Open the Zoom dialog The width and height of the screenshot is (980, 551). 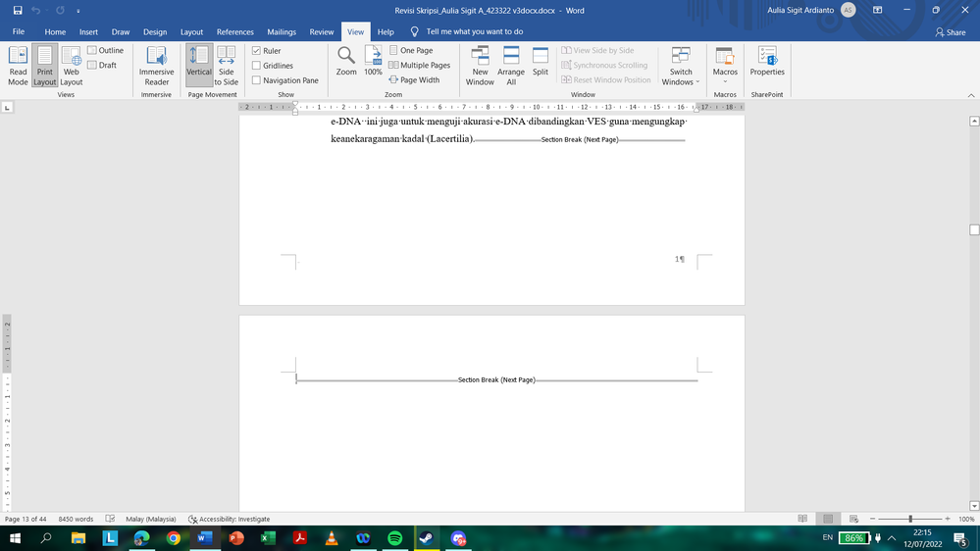click(346, 61)
